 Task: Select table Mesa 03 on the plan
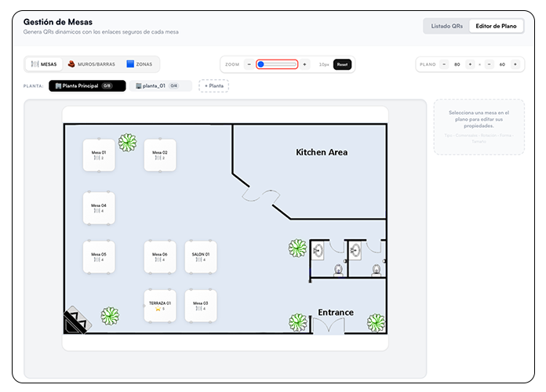201,306
